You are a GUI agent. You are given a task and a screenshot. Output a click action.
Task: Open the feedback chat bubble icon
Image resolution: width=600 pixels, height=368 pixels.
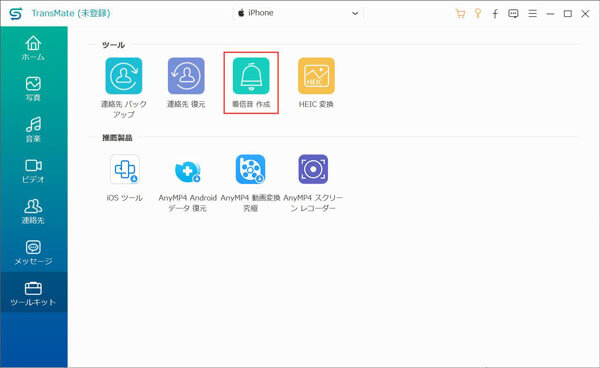513,14
